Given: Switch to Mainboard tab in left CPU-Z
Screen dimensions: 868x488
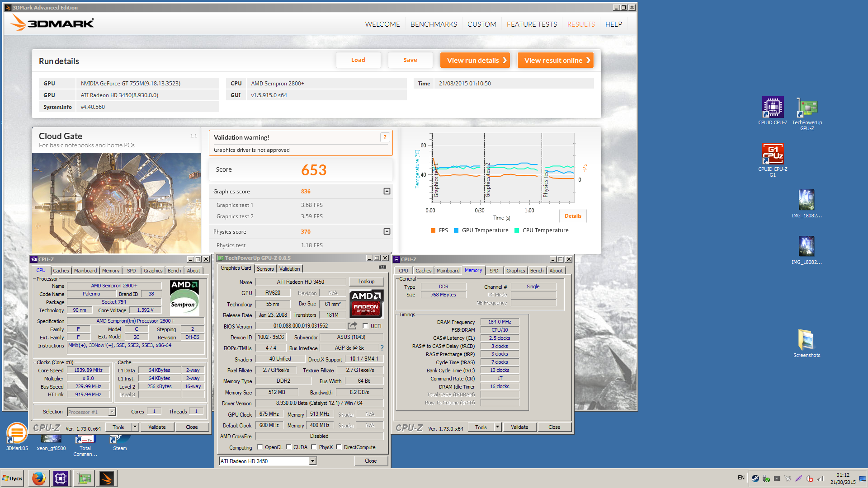Looking at the screenshot, I should [x=85, y=271].
